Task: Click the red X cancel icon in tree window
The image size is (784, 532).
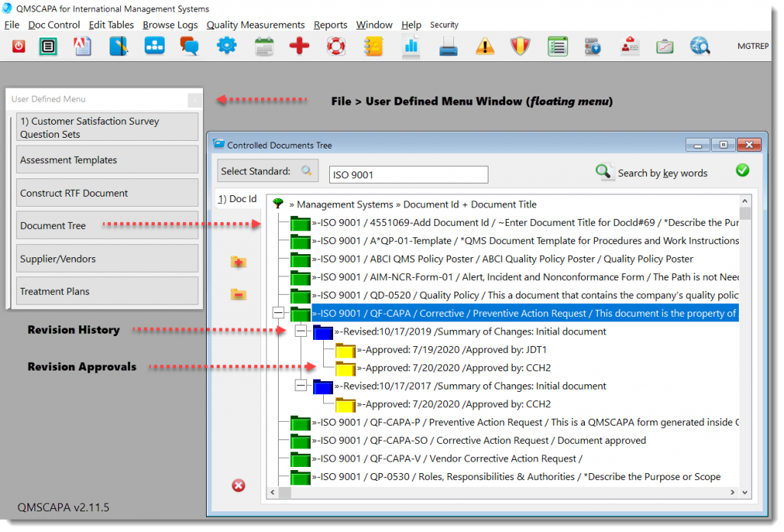Action: 239,485
